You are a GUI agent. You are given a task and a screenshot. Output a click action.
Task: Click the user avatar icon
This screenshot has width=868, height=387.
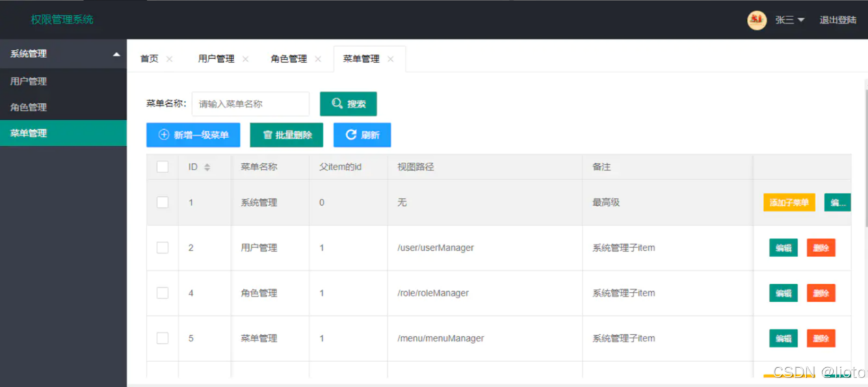point(757,20)
